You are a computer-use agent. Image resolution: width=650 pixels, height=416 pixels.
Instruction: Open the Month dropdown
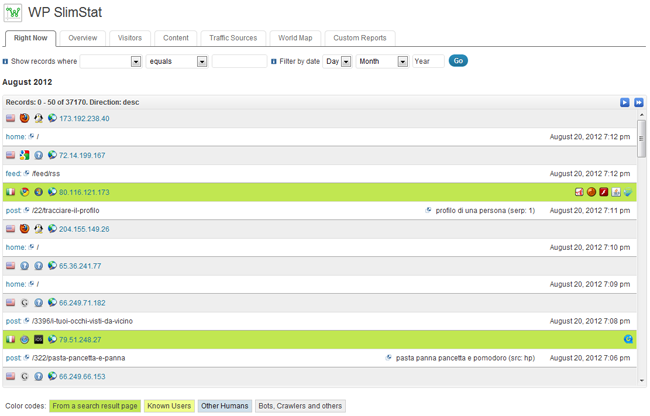[382, 61]
